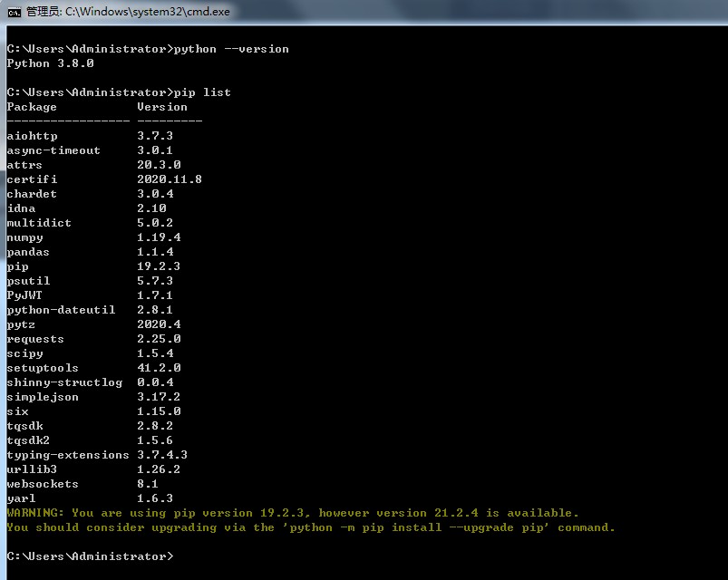Viewport: 728px width, 580px height.
Task: Click the pandas version '1.1.4'
Action: 155,252
